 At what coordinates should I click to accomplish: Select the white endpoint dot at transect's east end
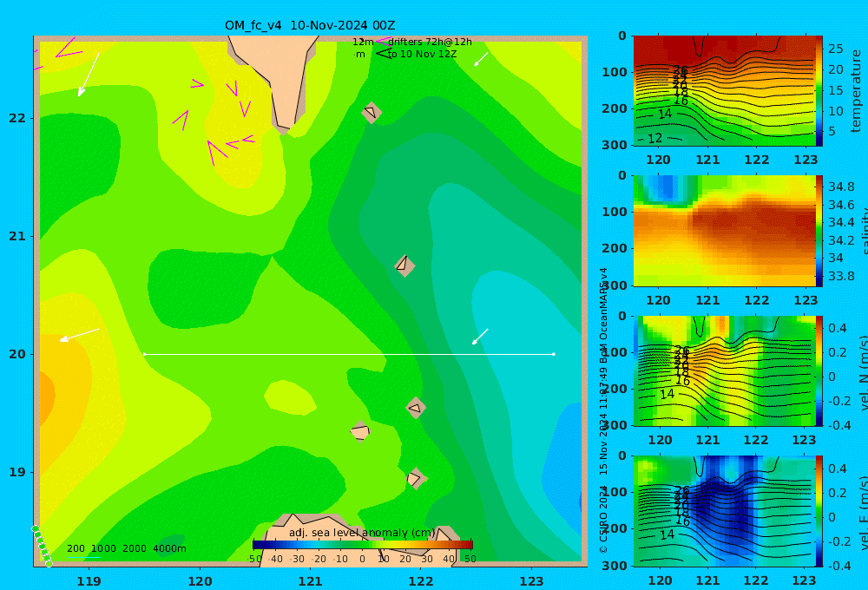554,354
